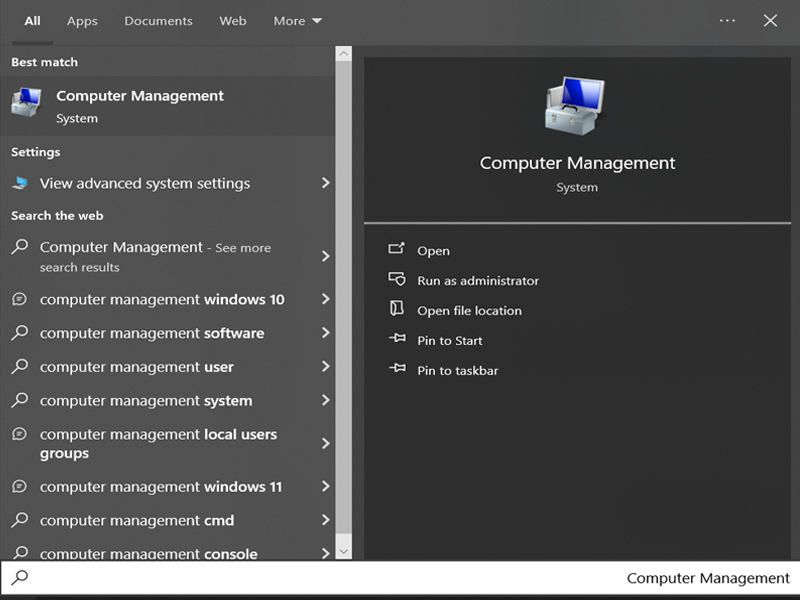This screenshot has height=600, width=800.
Task: Click Open in the preview pane
Action: (433, 251)
